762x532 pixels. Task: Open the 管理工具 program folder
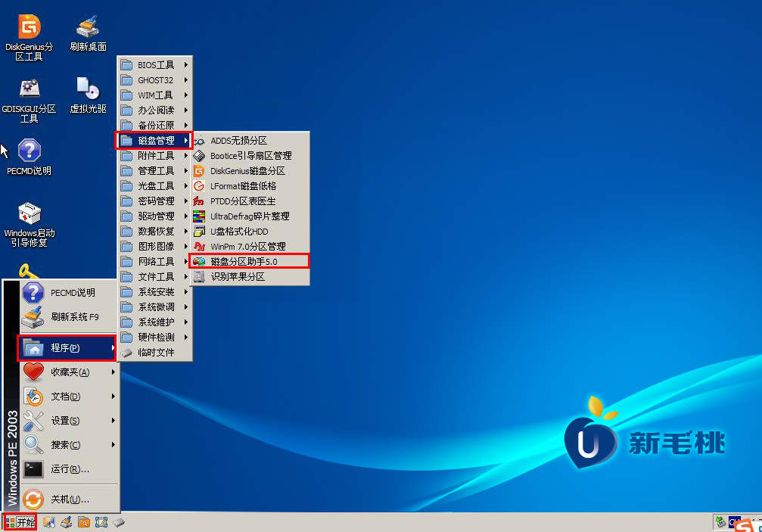tap(155, 171)
